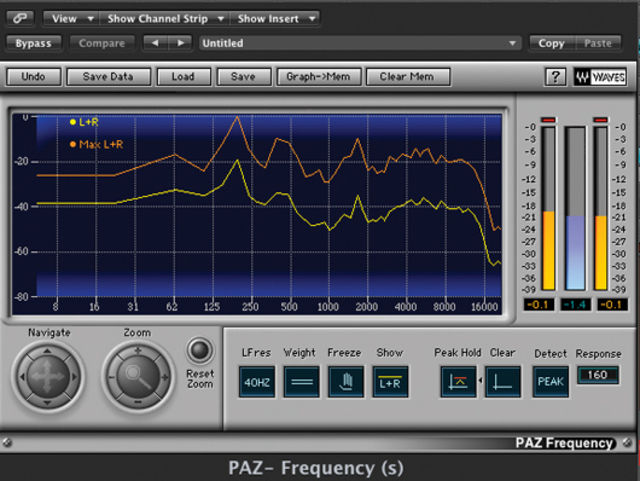The image size is (640, 481).
Task: Click the -40 dB axis label
Action: coord(21,207)
